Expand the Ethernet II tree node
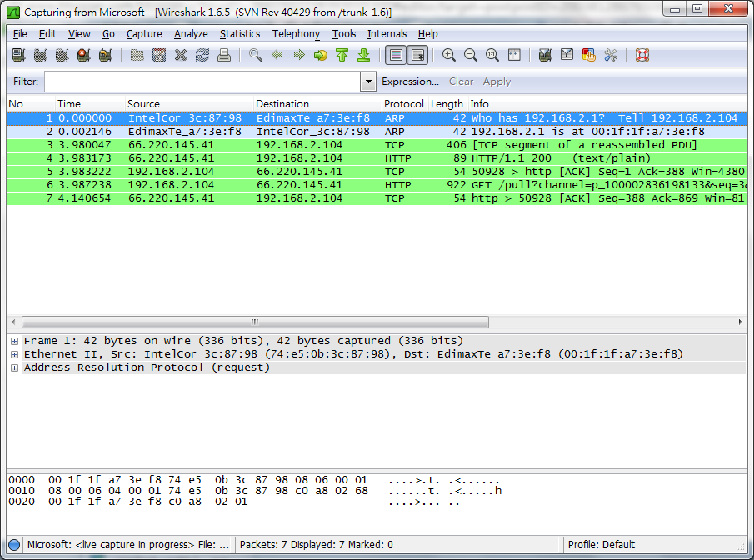Viewport: 754px width, 560px height. tap(14, 354)
